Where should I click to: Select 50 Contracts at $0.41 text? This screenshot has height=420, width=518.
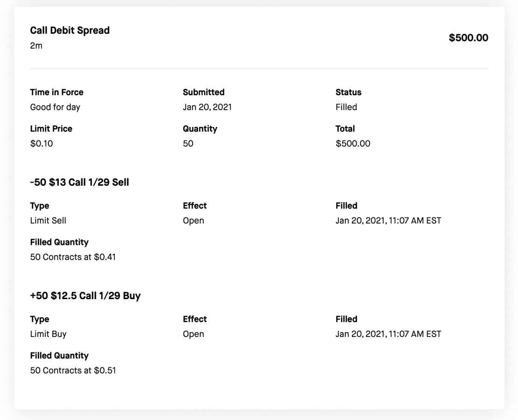(73, 257)
